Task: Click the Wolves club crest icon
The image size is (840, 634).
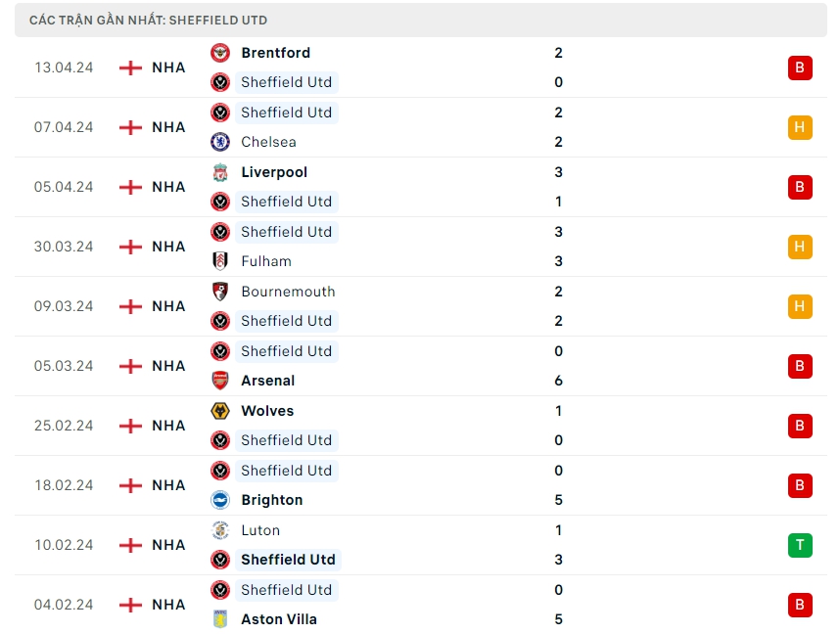Action: click(220, 411)
